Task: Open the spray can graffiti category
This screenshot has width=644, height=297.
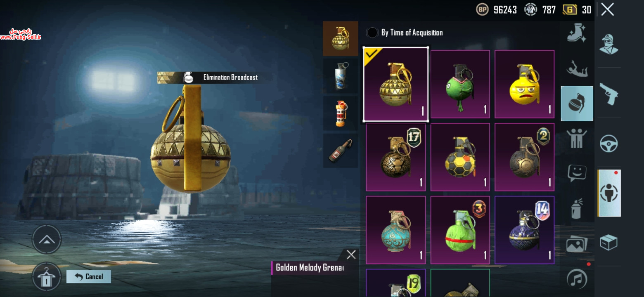Action: 577,208
